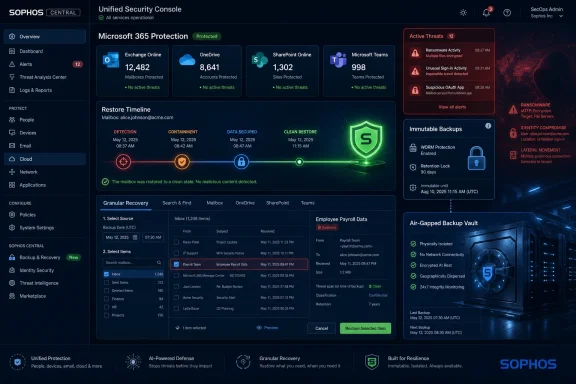576x384 pixels.
Task: Click the Exchange Online Outlook icon
Action: tap(111, 60)
